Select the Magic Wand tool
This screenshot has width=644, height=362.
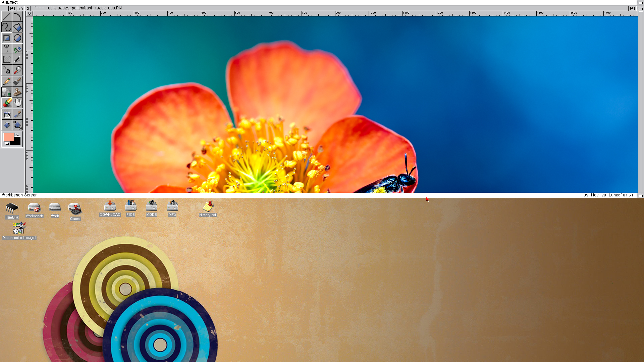click(17, 60)
